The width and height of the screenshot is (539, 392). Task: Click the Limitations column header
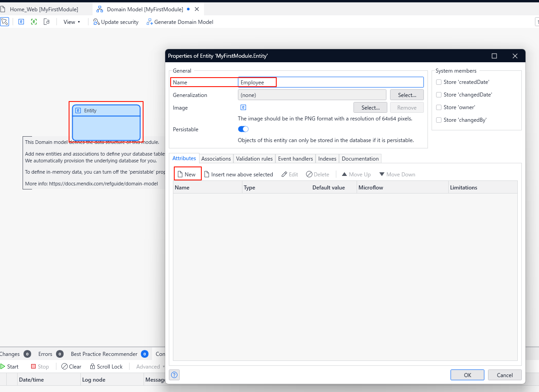tap(483, 188)
